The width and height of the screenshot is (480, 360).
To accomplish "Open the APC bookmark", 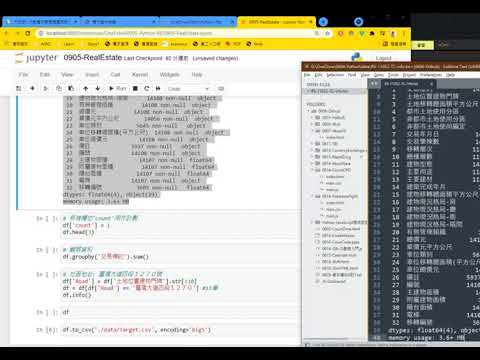I will tap(42, 44).
